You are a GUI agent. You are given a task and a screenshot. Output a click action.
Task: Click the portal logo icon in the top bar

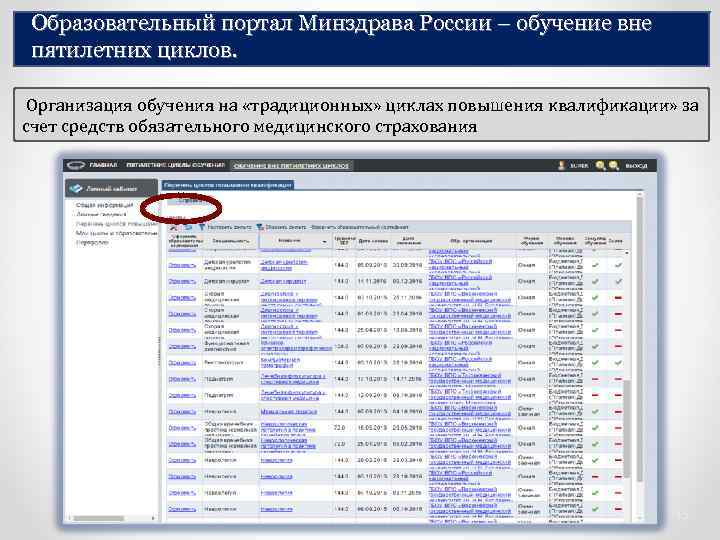[76, 166]
